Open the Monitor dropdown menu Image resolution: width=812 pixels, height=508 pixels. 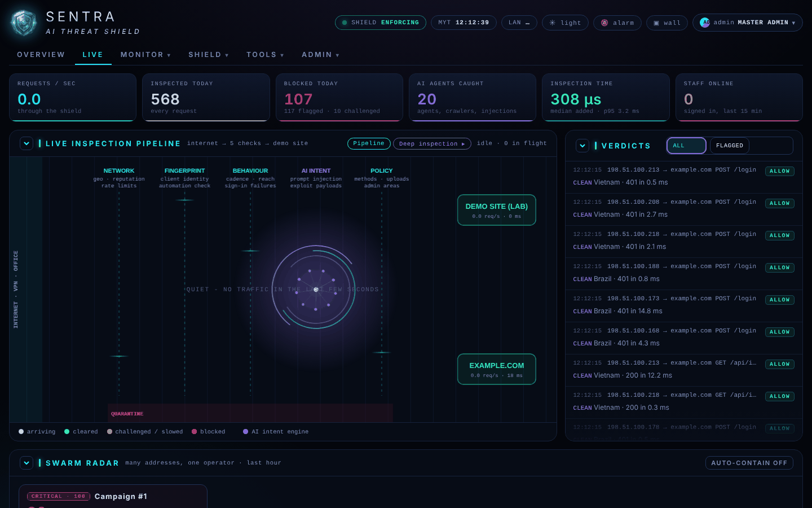[145, 55]
